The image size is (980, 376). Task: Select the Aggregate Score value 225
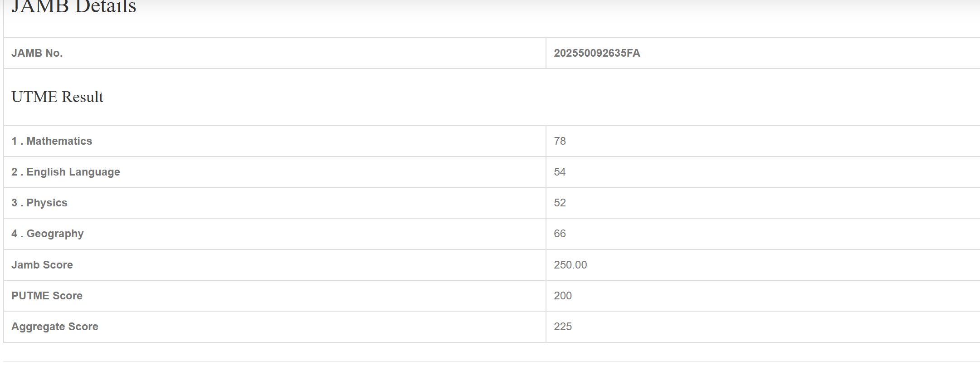point(562,327)
